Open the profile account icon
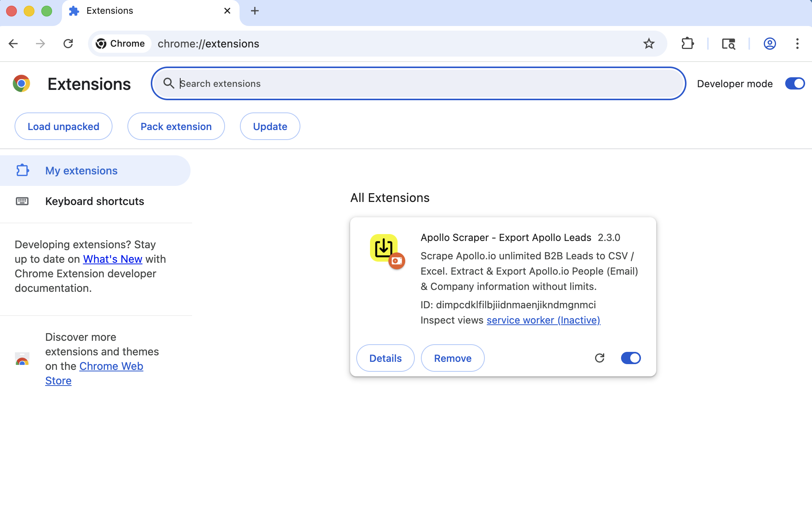Viewport: 812px width, 524px height. click(770, 44)
